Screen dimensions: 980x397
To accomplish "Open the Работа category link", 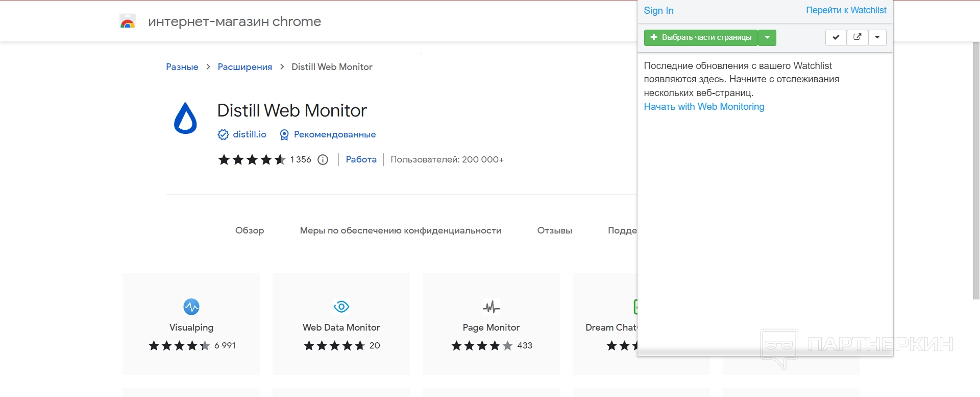I will pos(361,159).
